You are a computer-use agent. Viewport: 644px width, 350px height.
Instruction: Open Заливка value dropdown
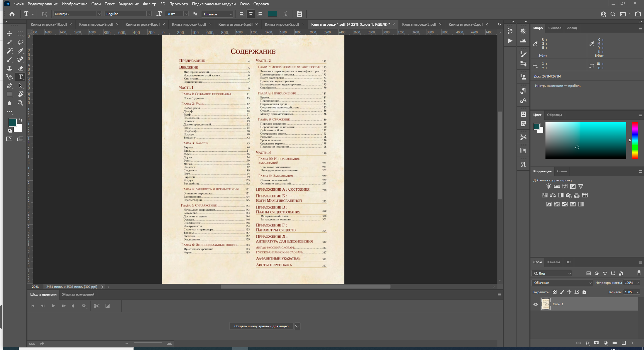(x=638, y=292)
